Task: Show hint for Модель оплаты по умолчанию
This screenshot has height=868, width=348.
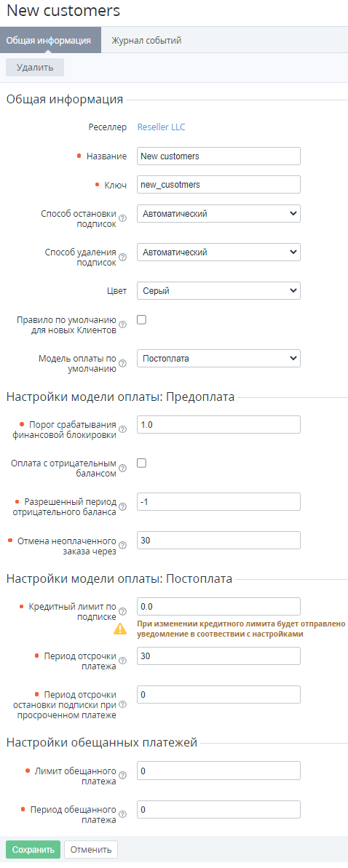Action: (x=124, y=364)
